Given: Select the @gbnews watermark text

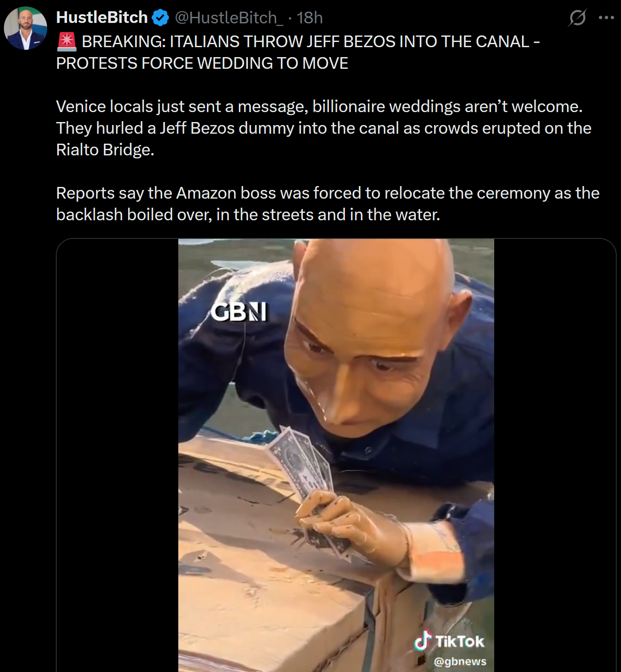Looking at the screenshot, I should point(460,662).
